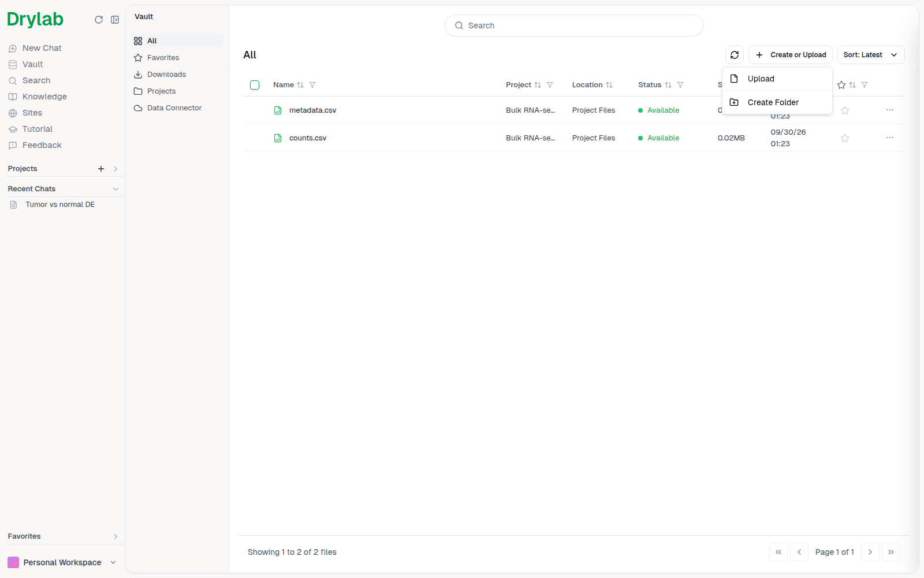The width and height of the screenshot is (924, 578).
Task: Click Bulk RNA-se project of metadata.csv
Action: (x=530, y=110)
